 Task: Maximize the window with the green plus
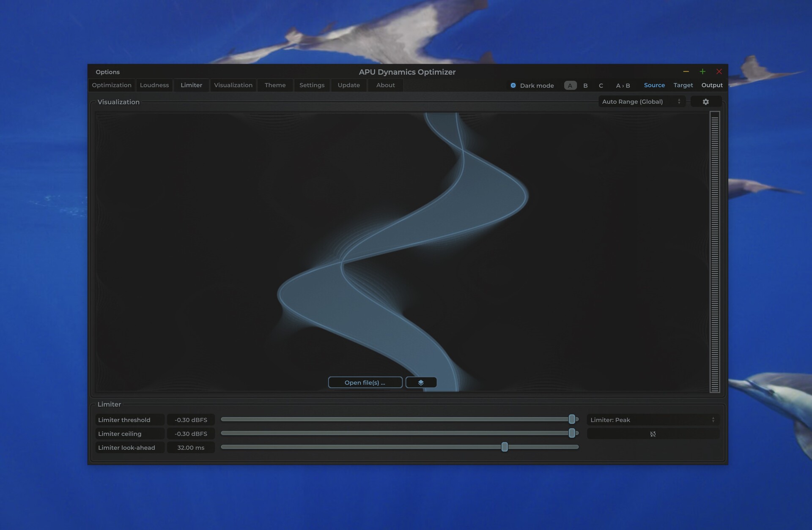702,71
